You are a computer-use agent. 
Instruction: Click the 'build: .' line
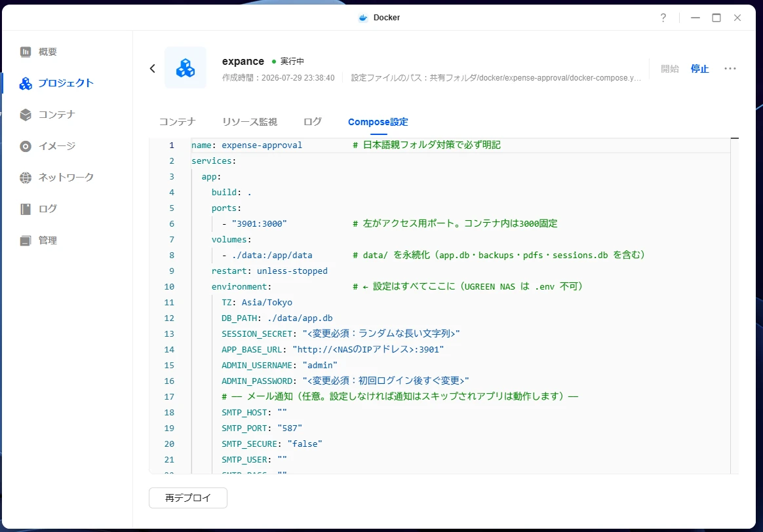pyautogui.click(x=231, y=193)
